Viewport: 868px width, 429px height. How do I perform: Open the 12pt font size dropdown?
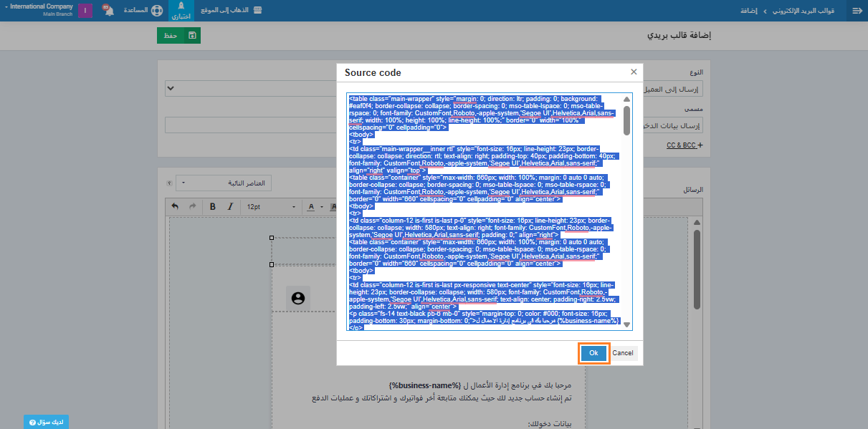pyautogui.click(x=271, y=207)
